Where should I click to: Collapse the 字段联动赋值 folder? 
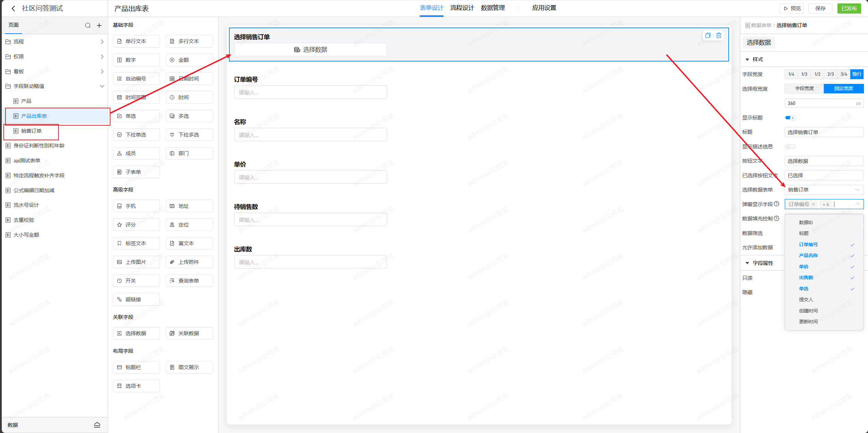102,86
